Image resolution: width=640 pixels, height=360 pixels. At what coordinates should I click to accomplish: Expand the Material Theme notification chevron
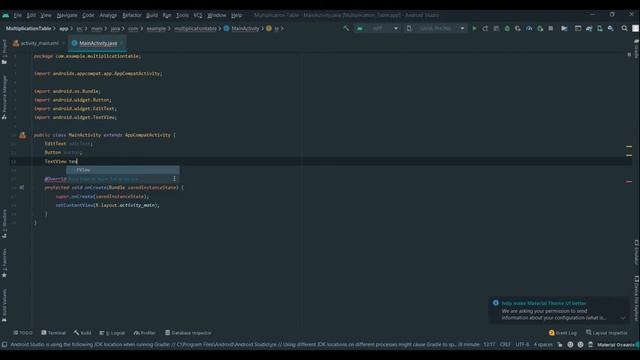coord(623,318)
